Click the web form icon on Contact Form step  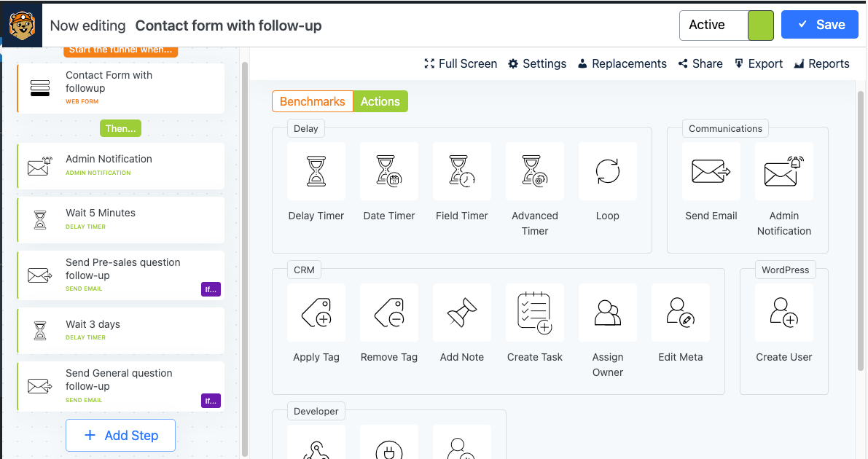(x=40, y=88)
